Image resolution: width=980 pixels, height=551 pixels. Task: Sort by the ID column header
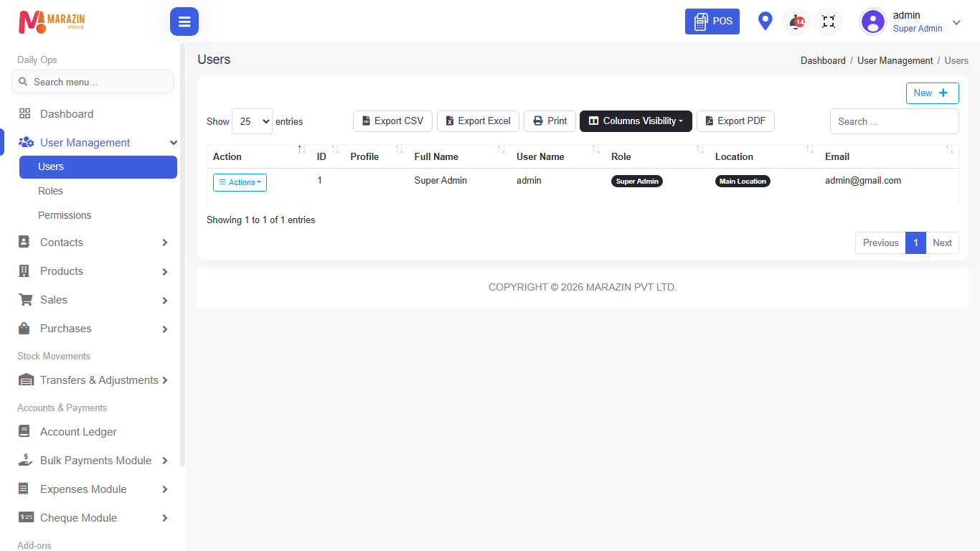point(327,156)
